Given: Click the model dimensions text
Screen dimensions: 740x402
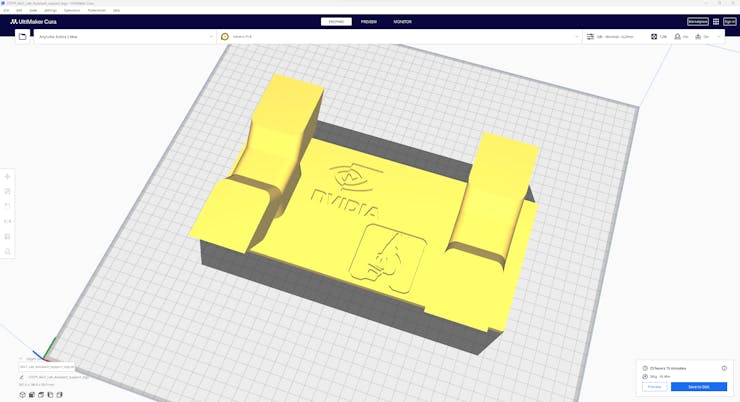Looking at the screenshot, I should [37, 385].
